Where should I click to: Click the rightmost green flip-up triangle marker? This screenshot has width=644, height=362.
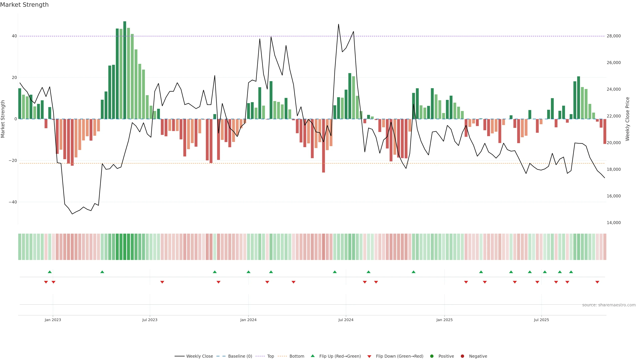pyautogui.click(x=571, y=272)
